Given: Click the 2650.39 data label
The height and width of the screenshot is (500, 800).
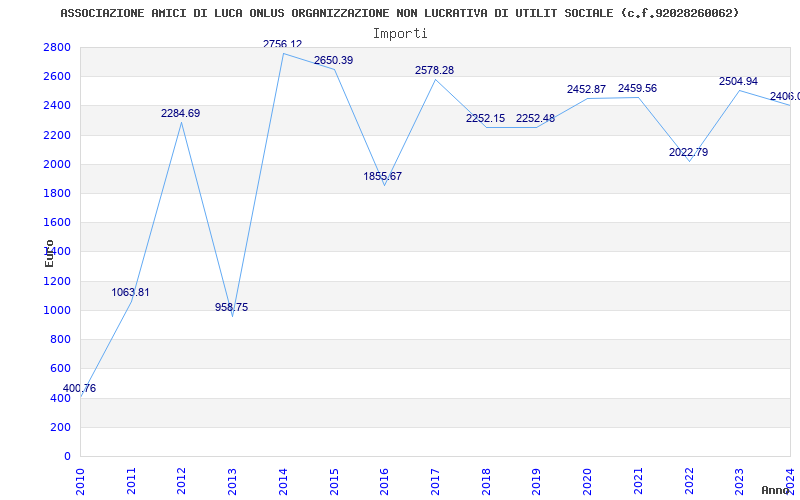Looking at the screenshot, I should click(x=334, y=60).
